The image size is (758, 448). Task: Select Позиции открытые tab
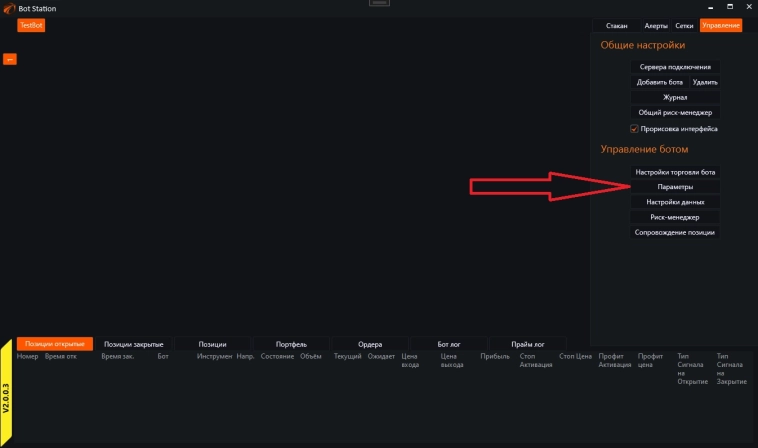(x=55, y=344)
